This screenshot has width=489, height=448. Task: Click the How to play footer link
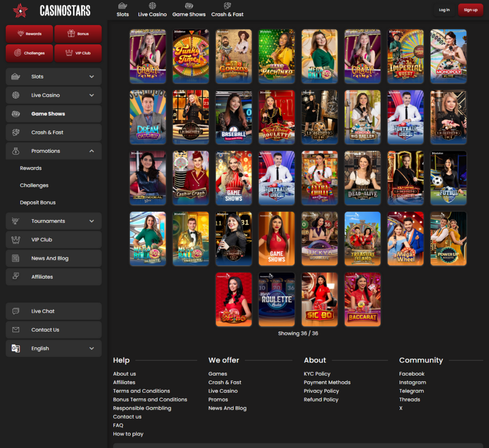(x=128, y=434)
